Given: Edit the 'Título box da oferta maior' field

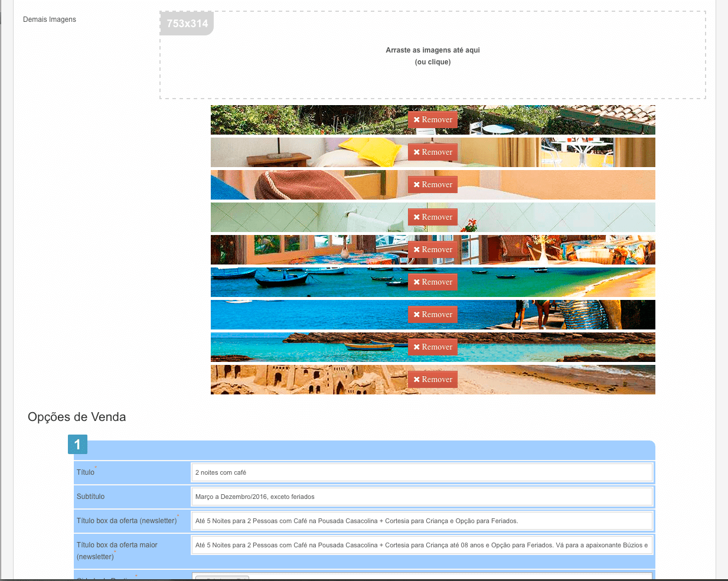Looking at the screenshot, I should (422, 545).
